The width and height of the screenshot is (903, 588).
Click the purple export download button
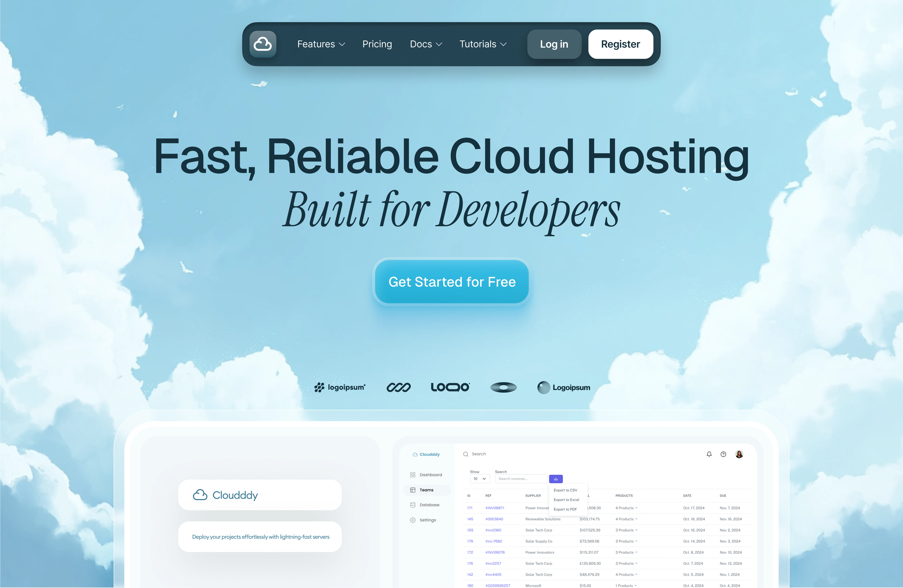click(x=555, y=479)
